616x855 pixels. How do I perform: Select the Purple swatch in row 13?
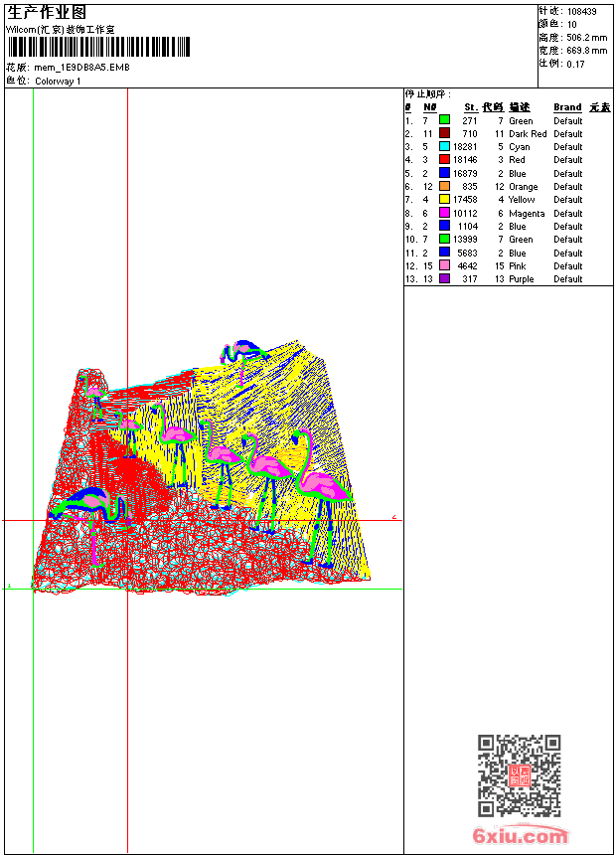(444, 279)
